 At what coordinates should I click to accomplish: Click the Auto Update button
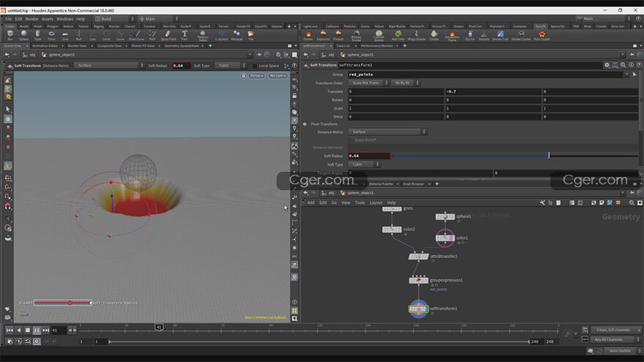pyautogui.click(x=619, y=351)
